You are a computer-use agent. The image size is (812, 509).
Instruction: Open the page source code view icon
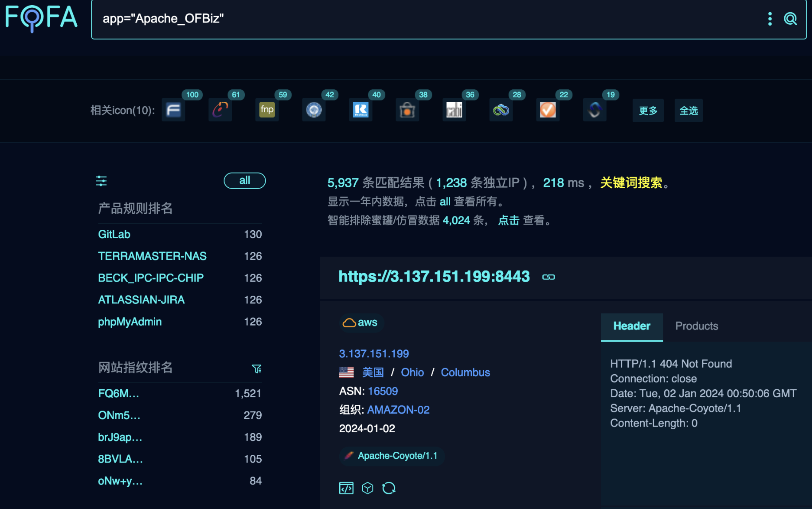coord(346,487)
